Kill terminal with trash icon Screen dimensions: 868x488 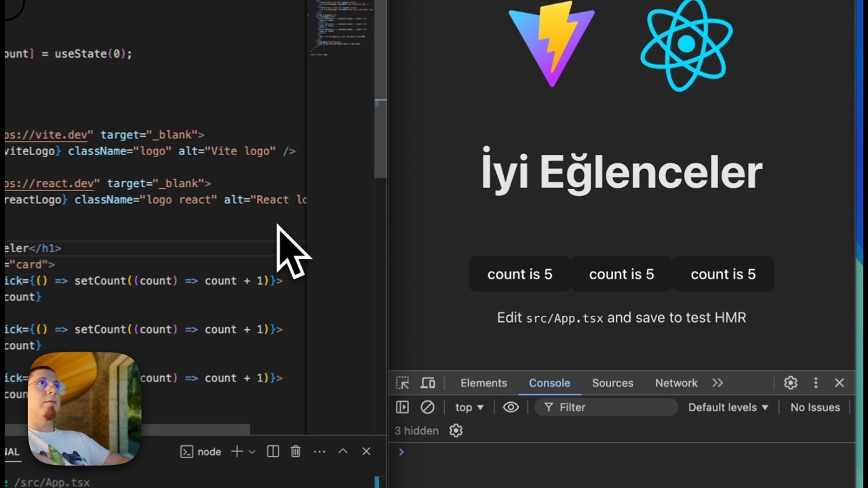tap(296, 451)
